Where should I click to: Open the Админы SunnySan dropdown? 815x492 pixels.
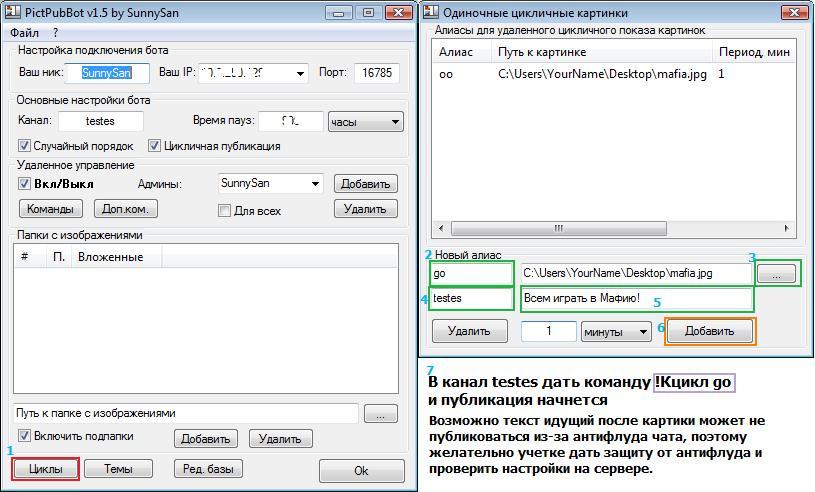pyautogui.click(x=315, y=184)
